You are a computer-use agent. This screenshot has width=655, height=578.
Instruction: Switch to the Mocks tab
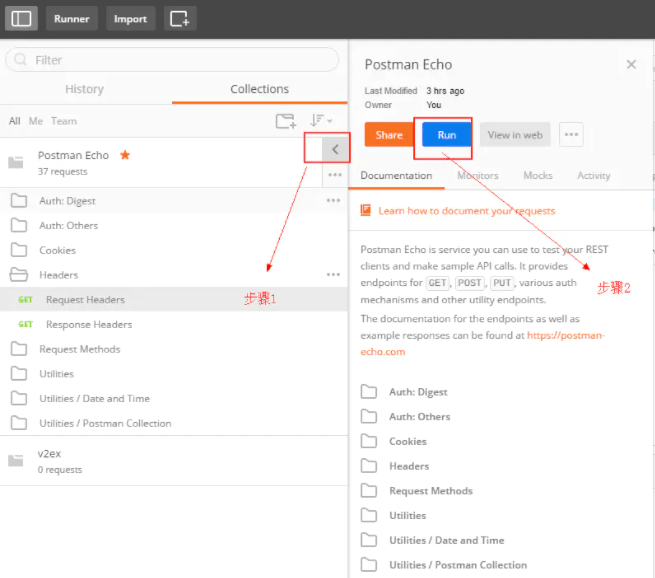click(537, 176)
